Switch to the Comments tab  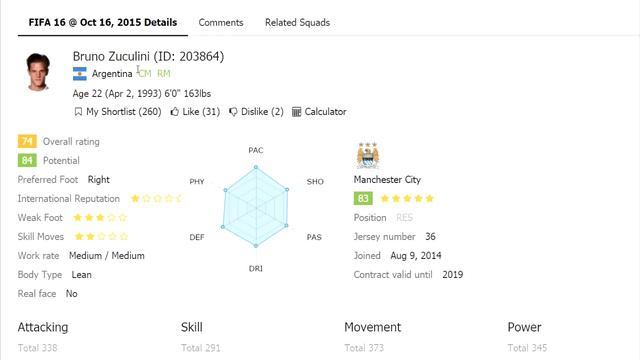point(221,22)
